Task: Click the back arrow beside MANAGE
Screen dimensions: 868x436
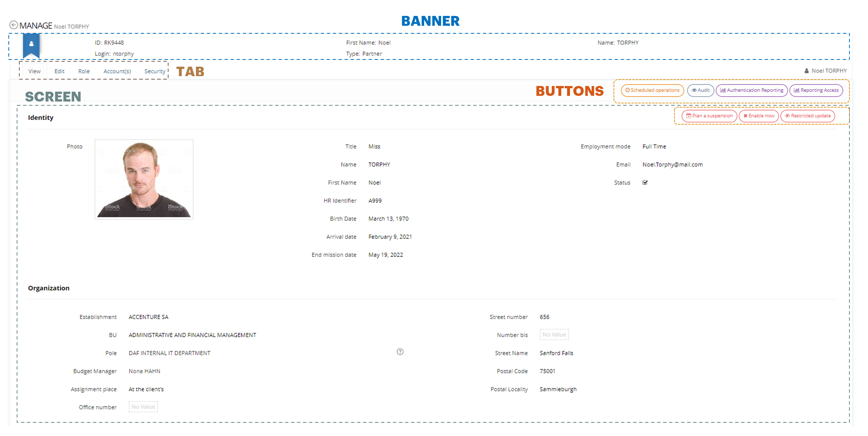Action: click(x=14, y=24)
